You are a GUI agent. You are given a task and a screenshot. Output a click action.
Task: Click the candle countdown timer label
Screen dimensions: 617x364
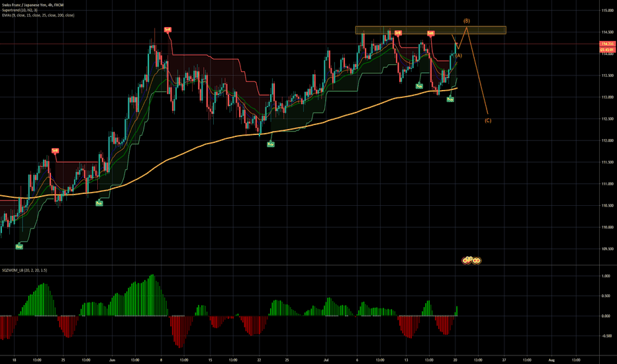tap(607, 50)
